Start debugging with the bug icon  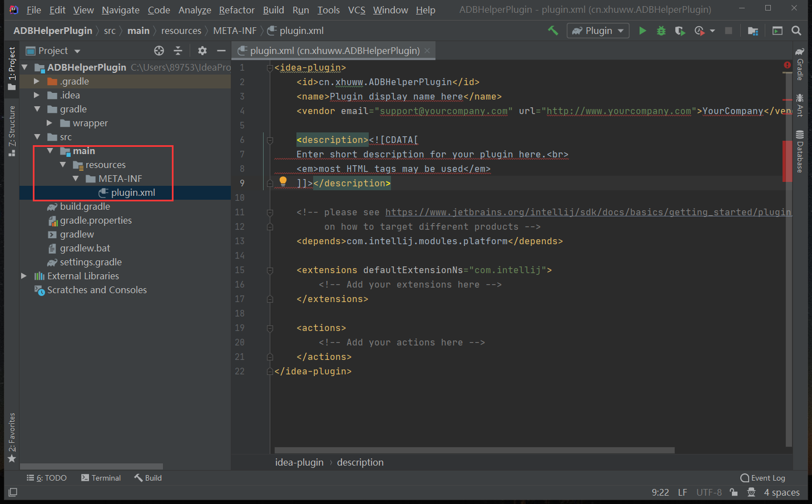(661, 30)
